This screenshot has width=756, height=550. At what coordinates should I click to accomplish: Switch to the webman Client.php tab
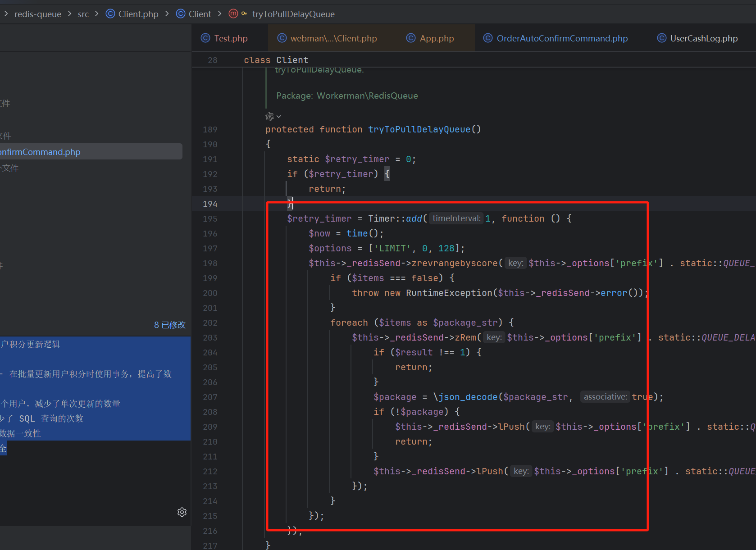pyautogui.click(x=327, y=38)
